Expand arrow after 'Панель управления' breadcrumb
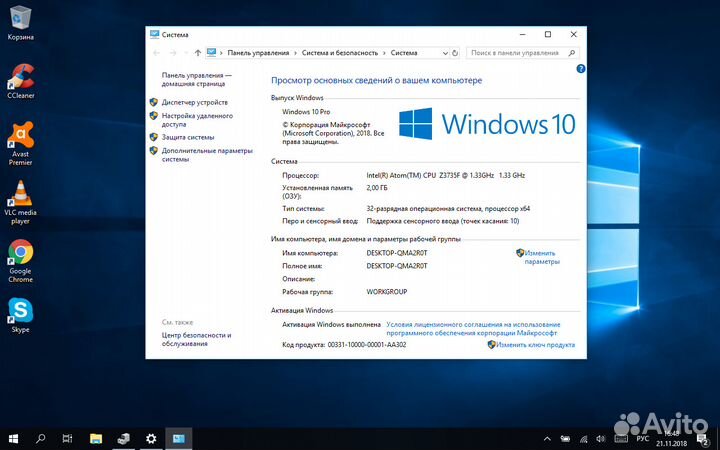This screenshot has height=450, width=720. tap(296, 53)
